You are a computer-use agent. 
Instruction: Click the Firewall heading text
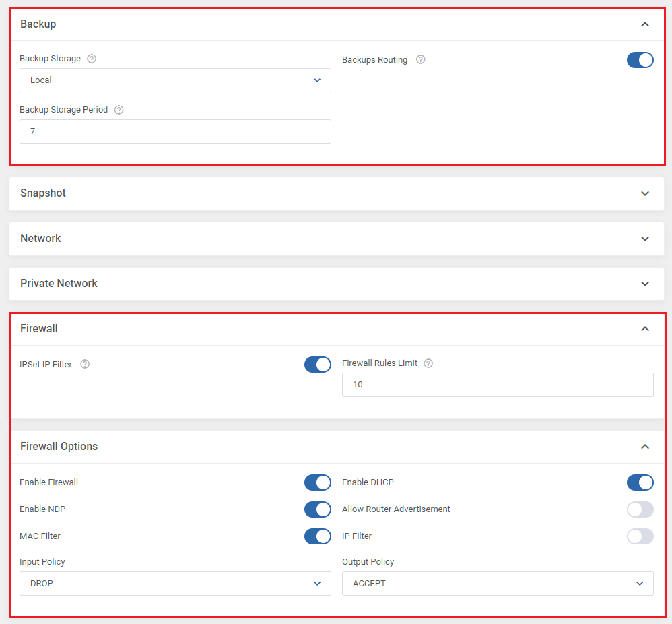tap(38, 329)
